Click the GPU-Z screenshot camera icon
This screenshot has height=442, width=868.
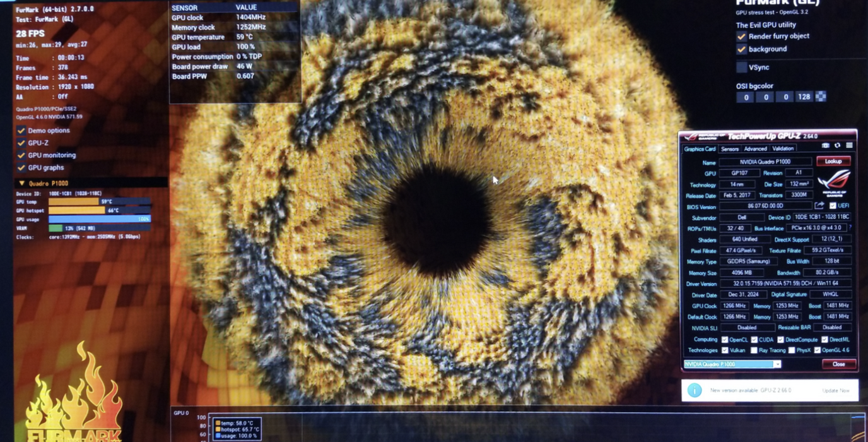click(826, 146)
